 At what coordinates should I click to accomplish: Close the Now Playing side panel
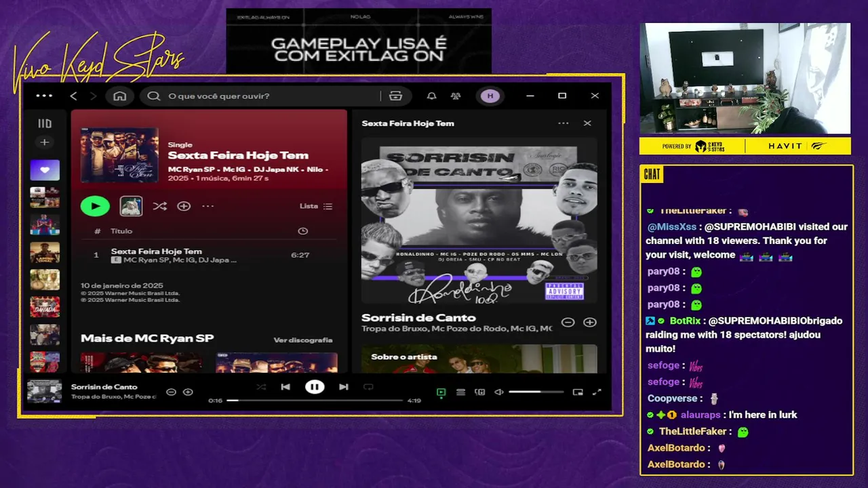587,123
